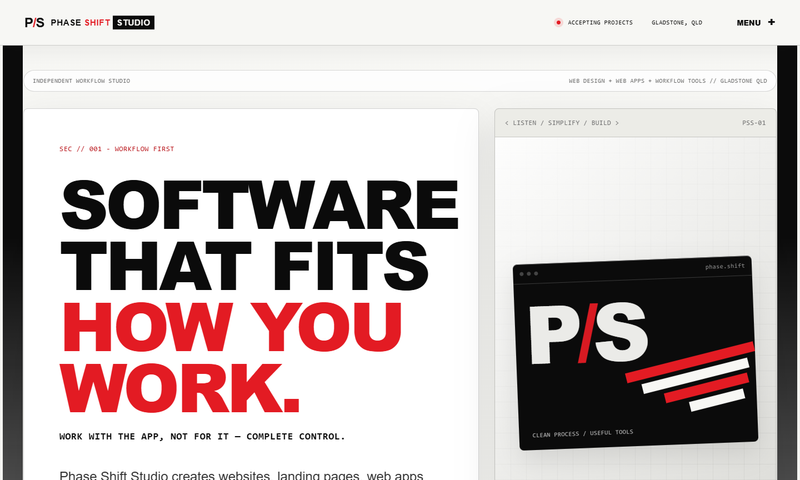Click the 'phase.shift' window title text
This screenshot has height=480, width=800.
[725, 266]
